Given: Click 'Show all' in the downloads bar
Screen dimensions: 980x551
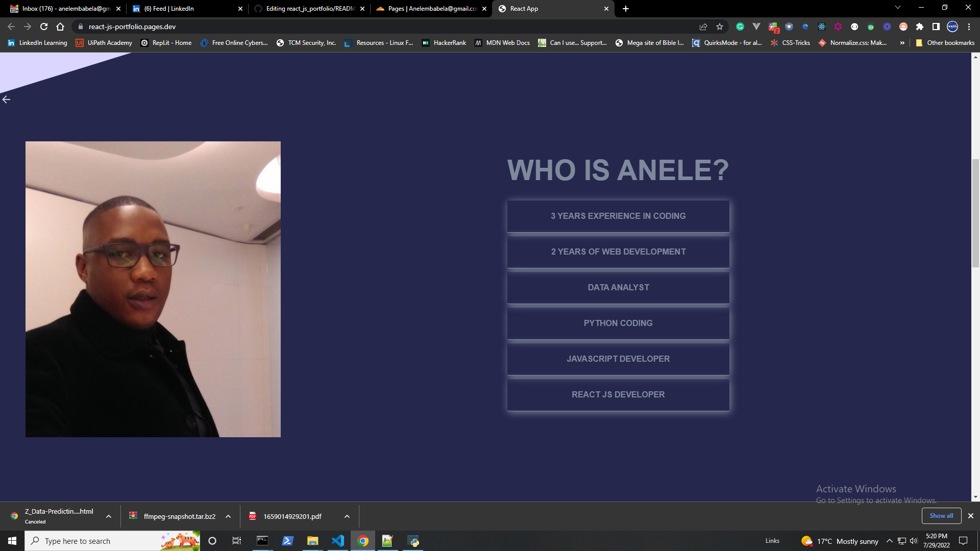Looking at the screenshot, I should (941, 516).
